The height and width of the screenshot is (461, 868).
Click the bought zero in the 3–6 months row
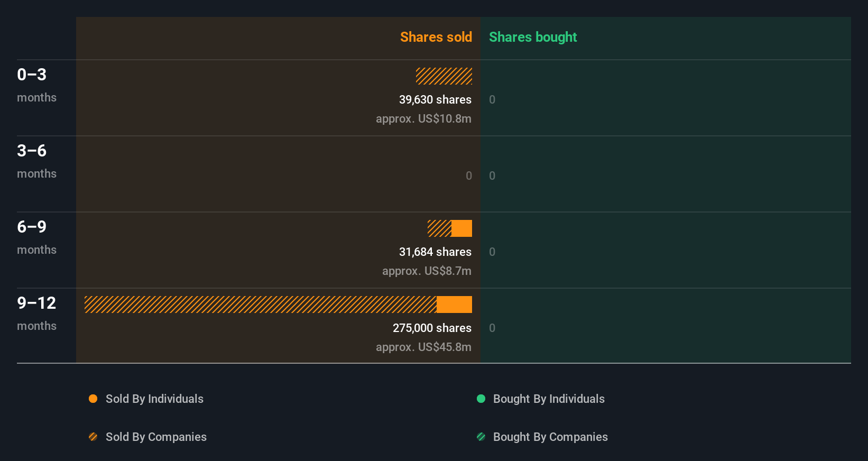[492, 176]
